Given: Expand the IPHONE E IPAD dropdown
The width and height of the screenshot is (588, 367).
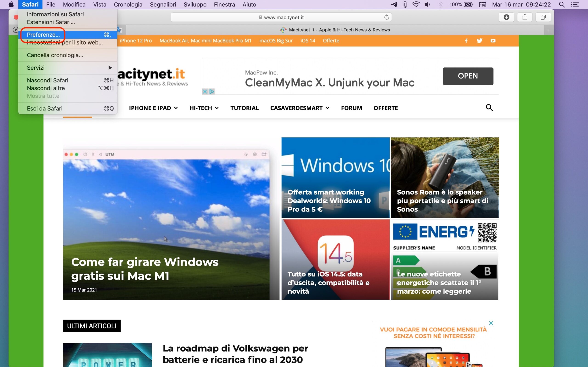Looking at the screenshot, I should tap(153, 108).
